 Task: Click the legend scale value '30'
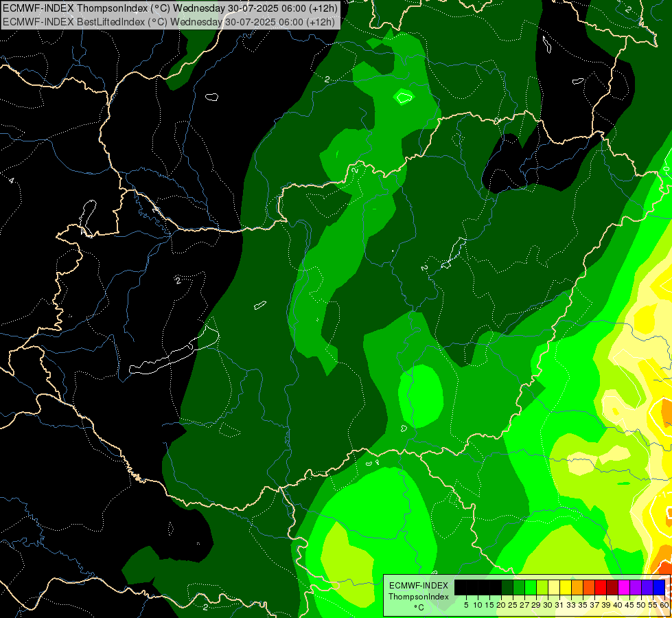click(548, 605)
